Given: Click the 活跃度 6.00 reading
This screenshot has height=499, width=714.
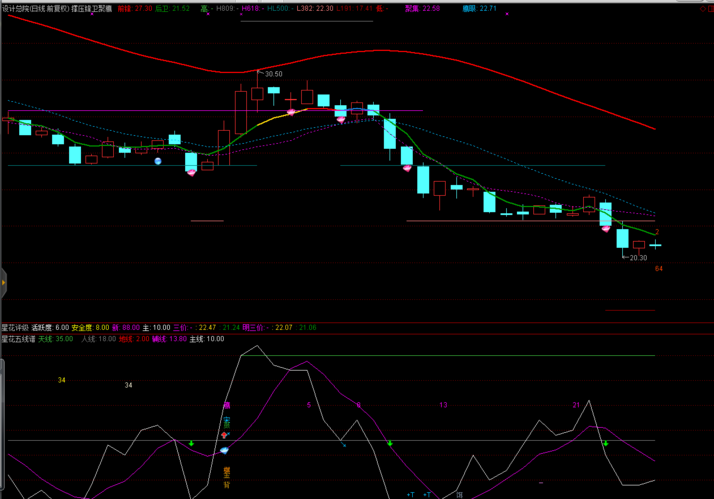Looking at the screenshot, I should tap(50, 327).
